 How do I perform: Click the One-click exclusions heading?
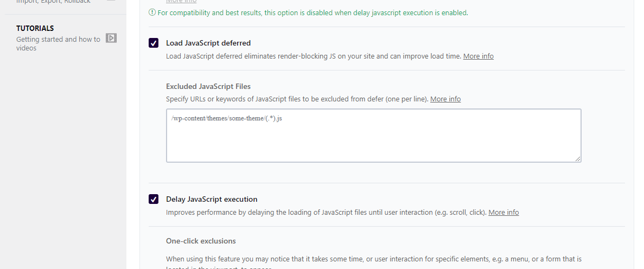tap(201, 241)
